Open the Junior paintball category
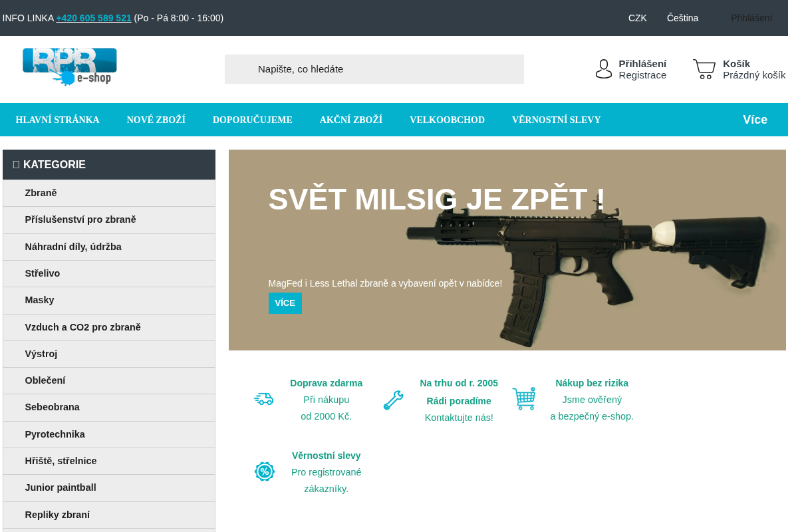Viewport: 798px width, 532px height. click(x=109, y=487)
